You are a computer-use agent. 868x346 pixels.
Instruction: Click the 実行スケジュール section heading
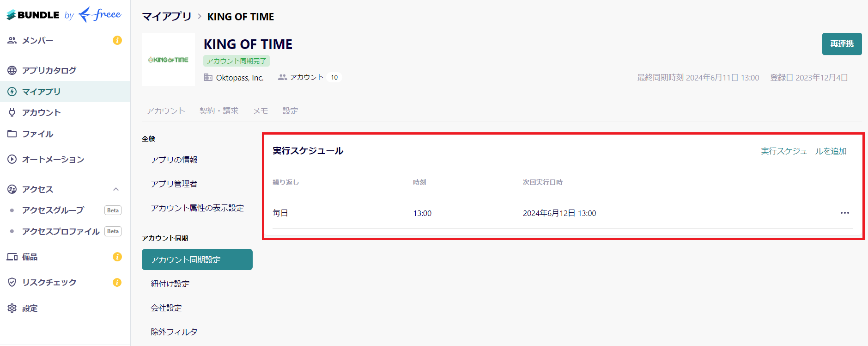click(308, 151)
